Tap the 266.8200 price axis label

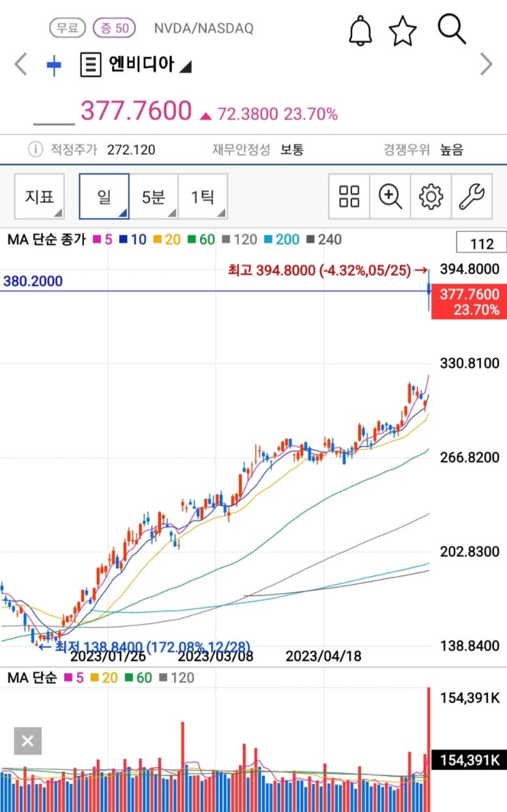coord(469,457)
